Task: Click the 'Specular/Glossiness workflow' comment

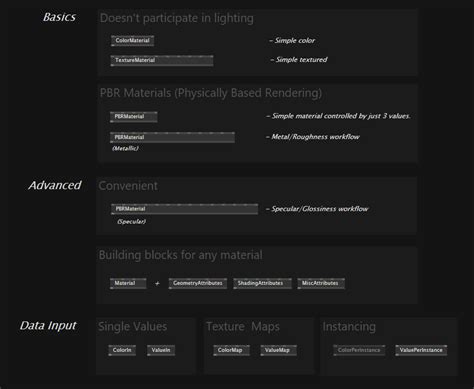Action: tap(317, 209)
